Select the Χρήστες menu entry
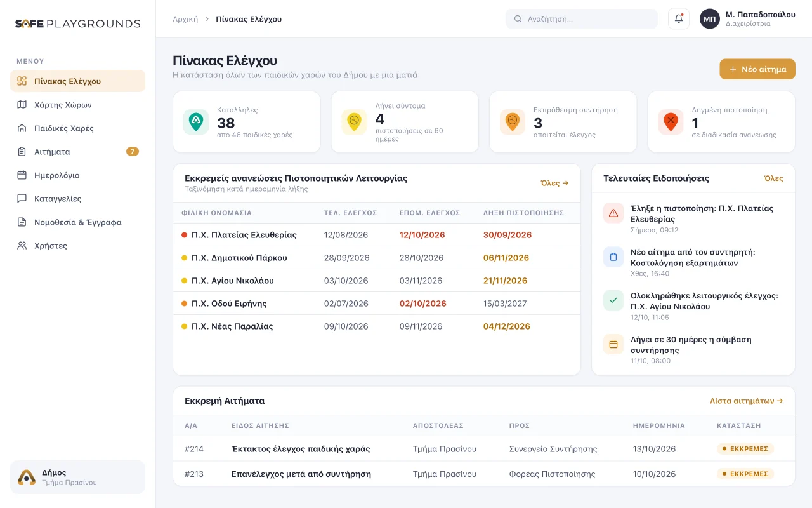 (x=77, y=246)
